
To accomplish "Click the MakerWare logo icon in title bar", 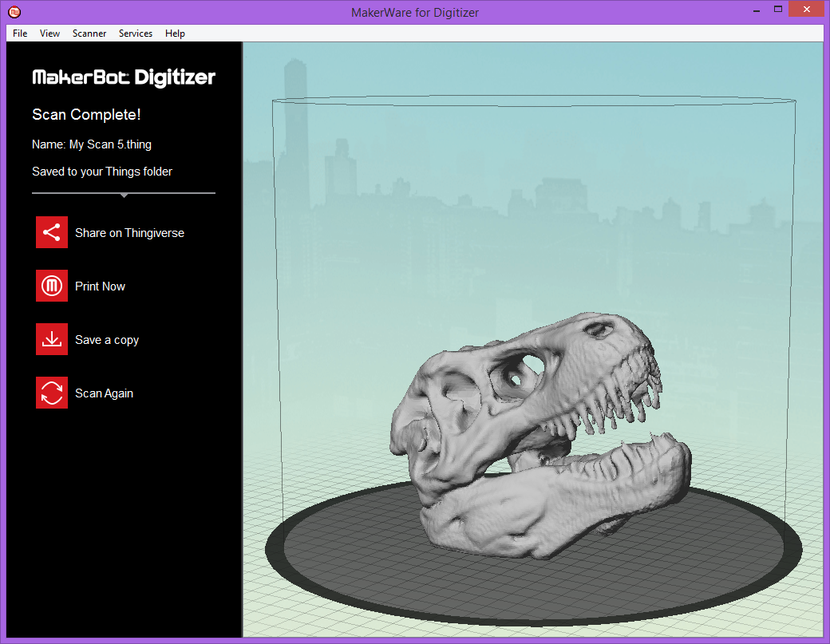I will click(x=14, y=12).
